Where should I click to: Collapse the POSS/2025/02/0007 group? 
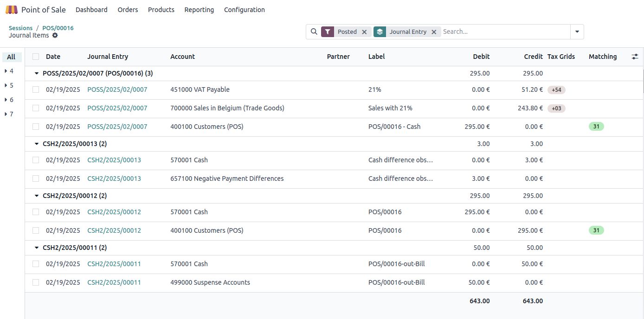(x=37, y=73)
